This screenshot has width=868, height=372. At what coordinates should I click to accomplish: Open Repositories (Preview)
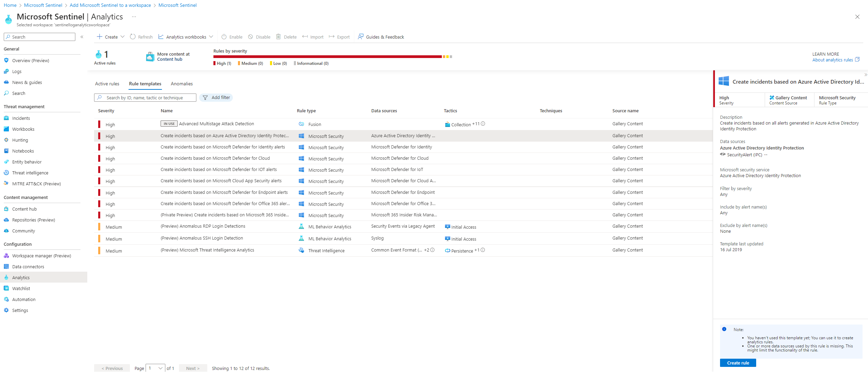click(33, 220)
